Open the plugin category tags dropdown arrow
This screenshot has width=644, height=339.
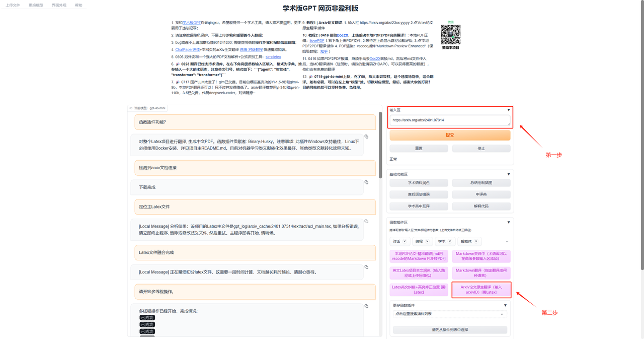click(x=507, y=242)
